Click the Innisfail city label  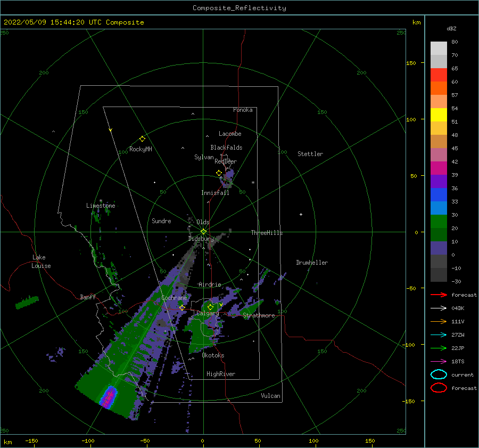pos(215,193)
